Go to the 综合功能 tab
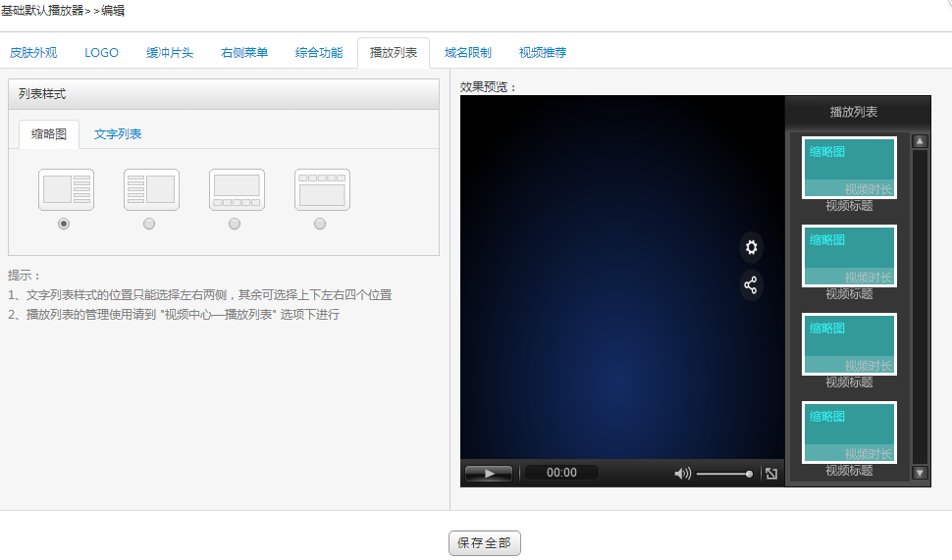Image resolution: width=952 pixels, height=560 pixels. click(319, 53)
